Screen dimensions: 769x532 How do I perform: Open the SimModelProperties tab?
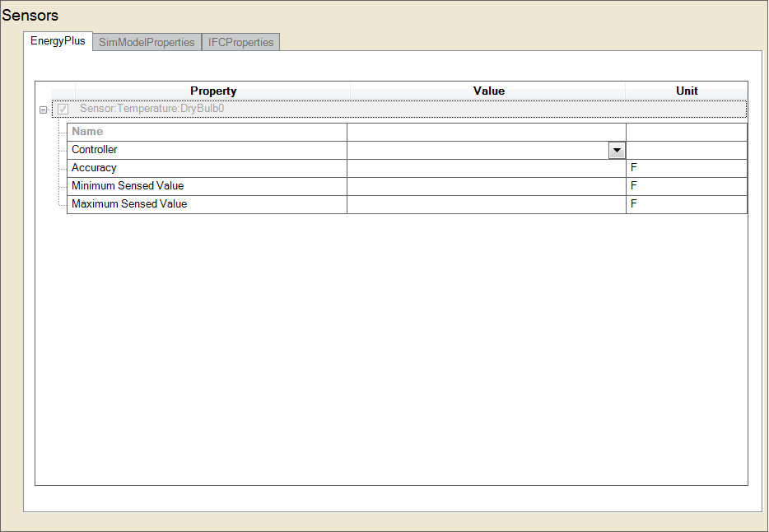pos(147,42)
